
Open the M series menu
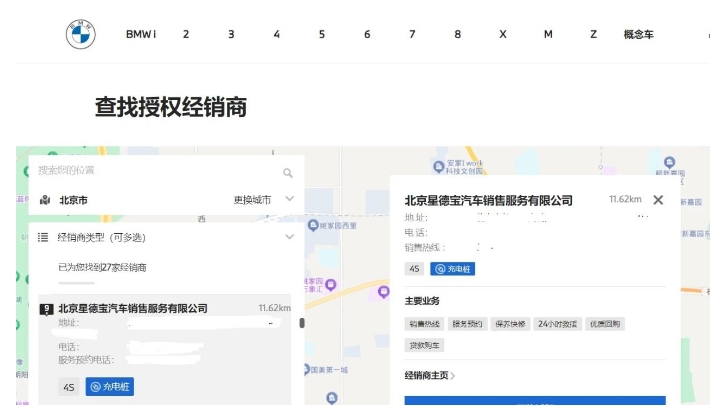(x=548, y=34)
